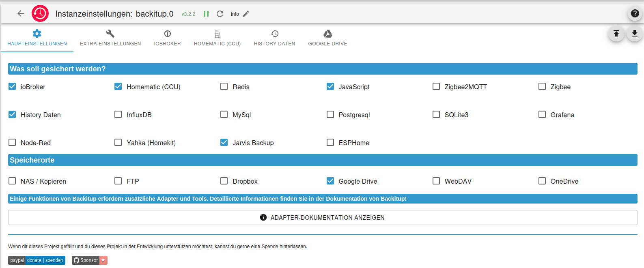
Task: Tick the FTP storage checkbox
Action: [118, 181]
